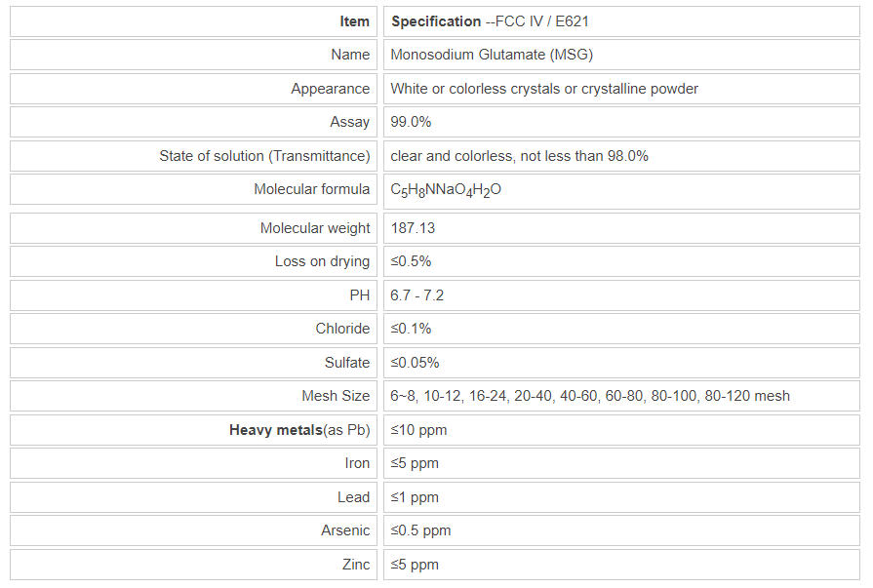Select the molecular weight value 187.13
Image resolution: width=873 pixels, height=588 pixels.
pos(413,228)
